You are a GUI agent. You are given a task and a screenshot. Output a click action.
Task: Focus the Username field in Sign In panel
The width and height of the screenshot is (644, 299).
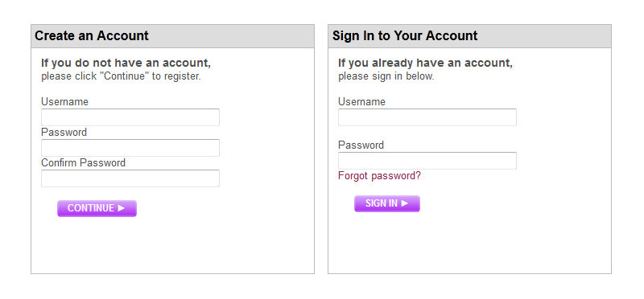[x=427, y=117]
